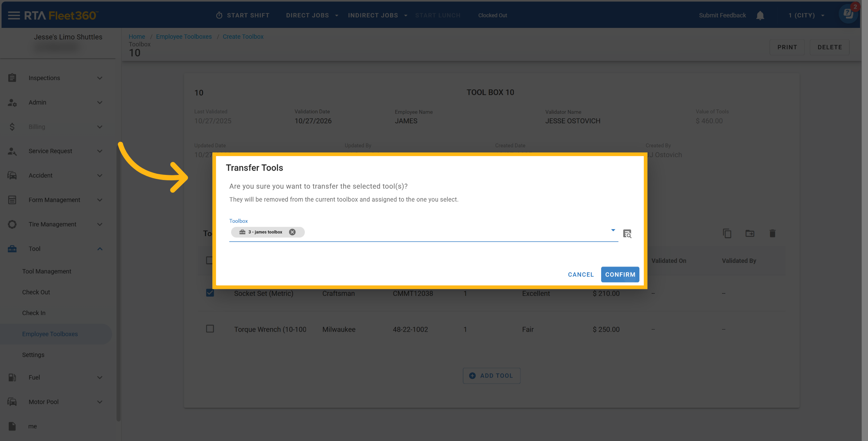Click the Employee Toolboxes breadcrumb link
This screenshot has width=868, height=441.
tap(184, 37)
